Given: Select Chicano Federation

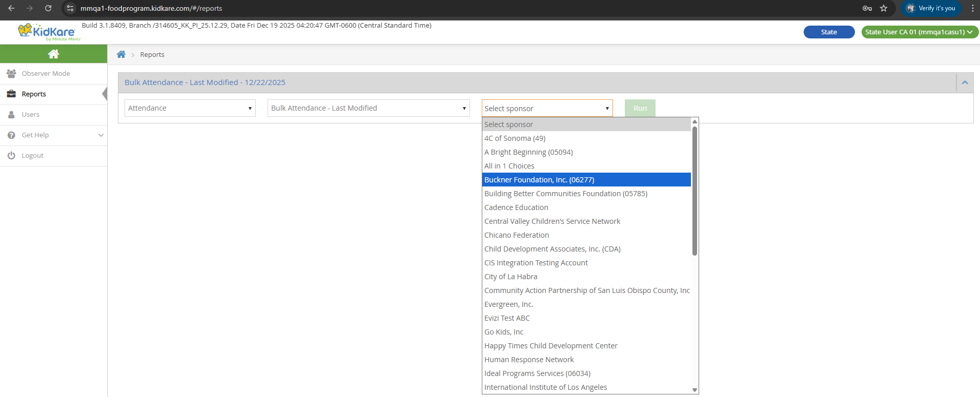Looking at the screenshot, I should pyautogui.click(x=586, y=235).
